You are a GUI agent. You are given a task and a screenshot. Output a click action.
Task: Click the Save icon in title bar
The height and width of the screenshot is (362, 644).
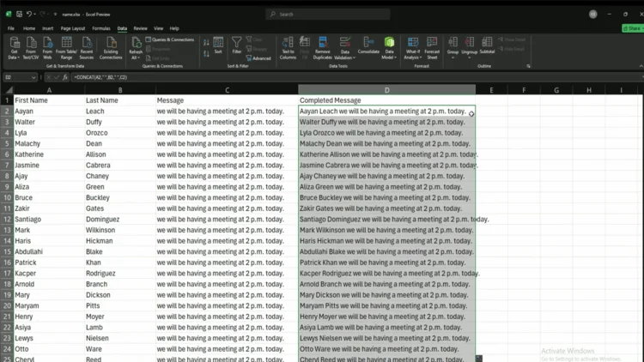tap(19, 14)
